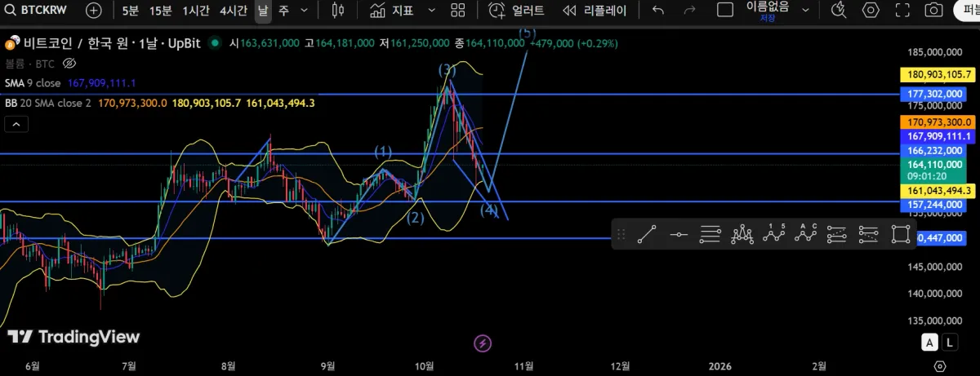The width and height of the screenshot is (980, 376).
Task: Select the short position tool
Action: click(x=868, y=234)
